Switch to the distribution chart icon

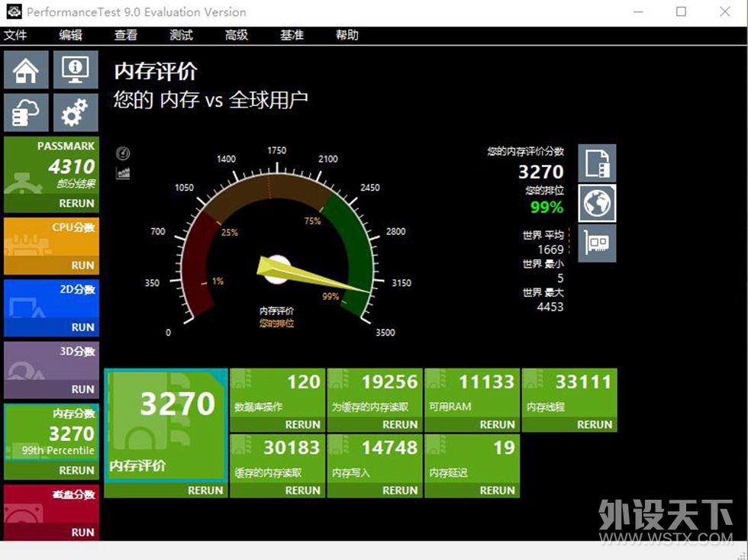coord(123,172)
